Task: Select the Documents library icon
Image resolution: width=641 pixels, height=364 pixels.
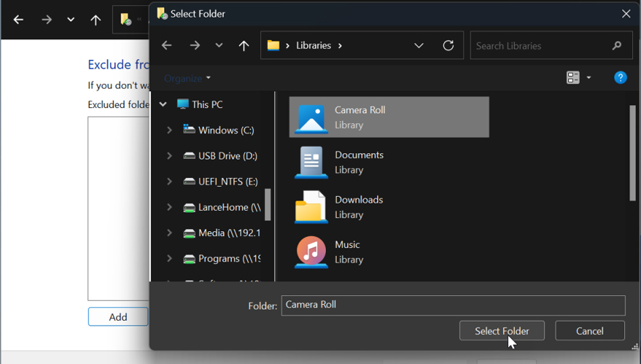Action: (x=311, y=162)
